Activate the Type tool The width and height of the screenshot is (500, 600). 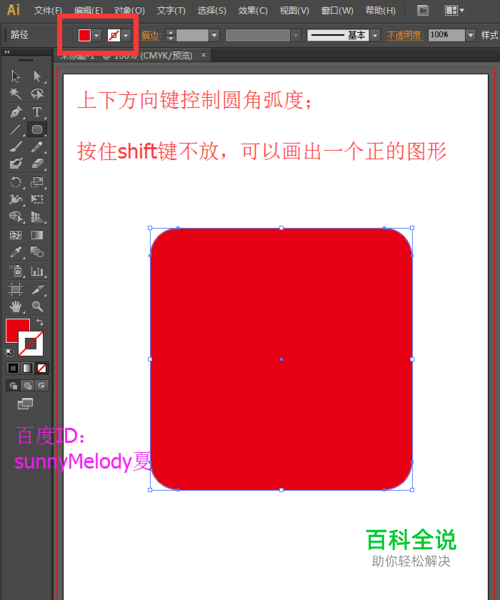point(37,112)
